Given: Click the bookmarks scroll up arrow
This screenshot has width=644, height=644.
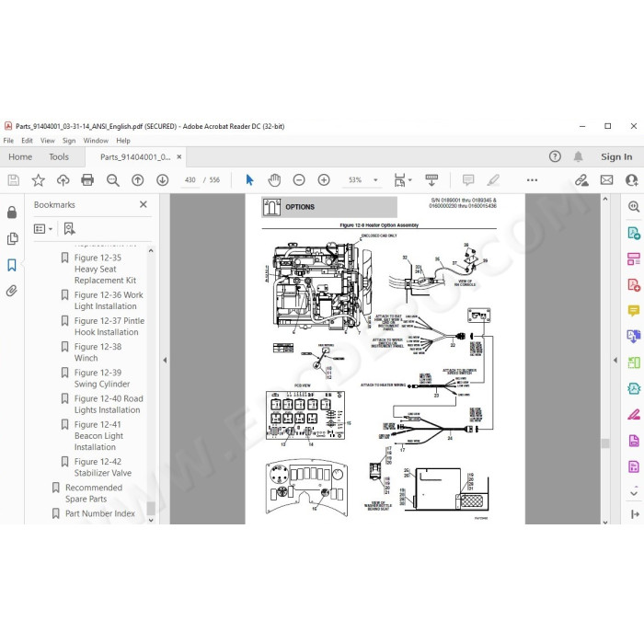Looking at the screenshot, I should [151, 250].
